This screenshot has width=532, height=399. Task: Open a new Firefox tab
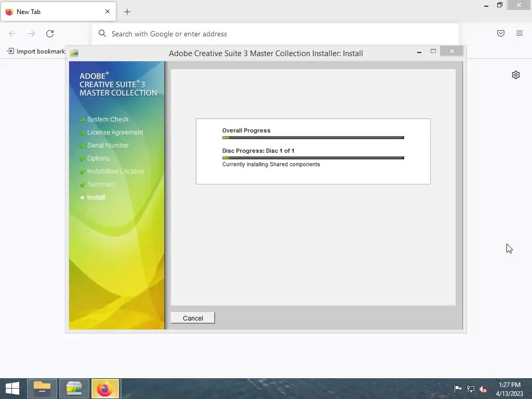click(127, 12)
